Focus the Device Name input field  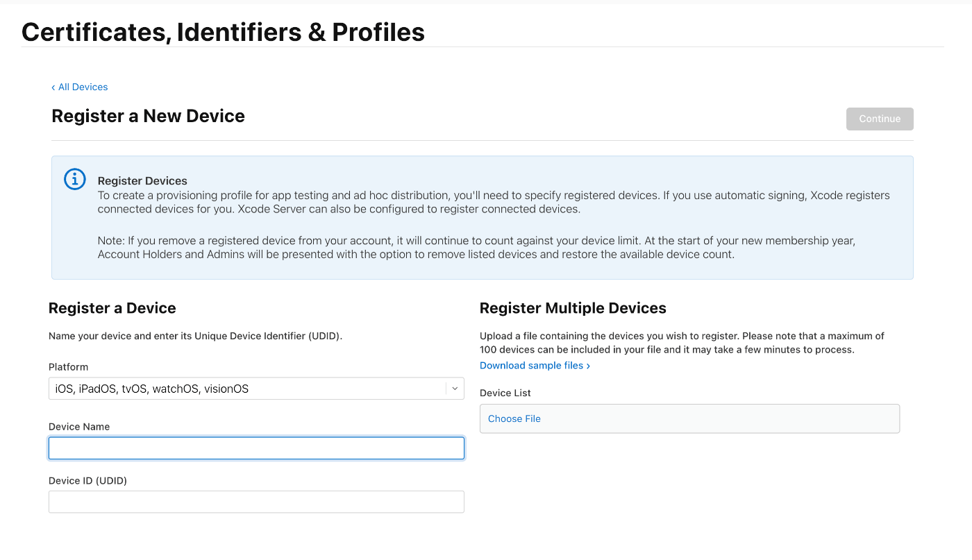256,448
